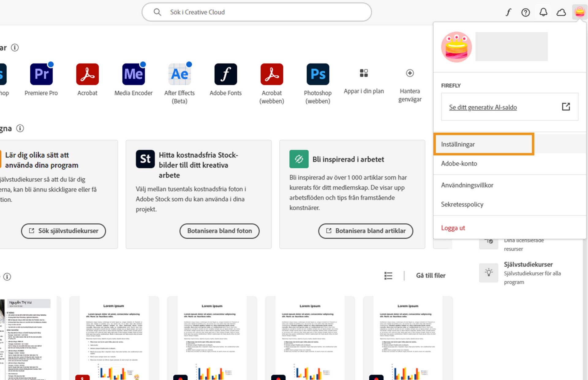Click Sök självstudiekurser button

point(63,231)
